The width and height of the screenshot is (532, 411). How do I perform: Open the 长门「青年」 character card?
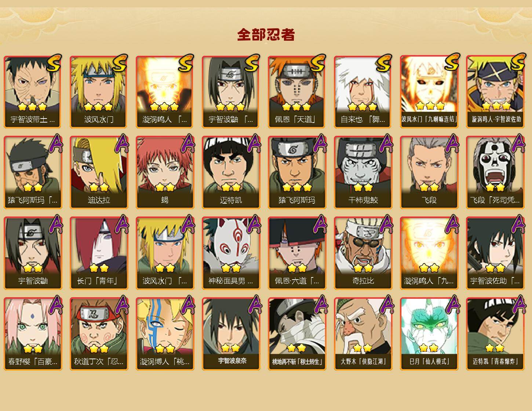[99, 253]
